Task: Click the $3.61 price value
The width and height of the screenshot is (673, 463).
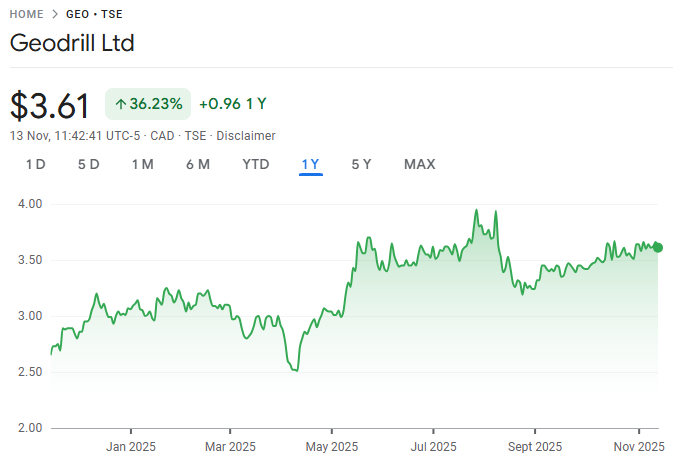Action: [x=50, y=105]
